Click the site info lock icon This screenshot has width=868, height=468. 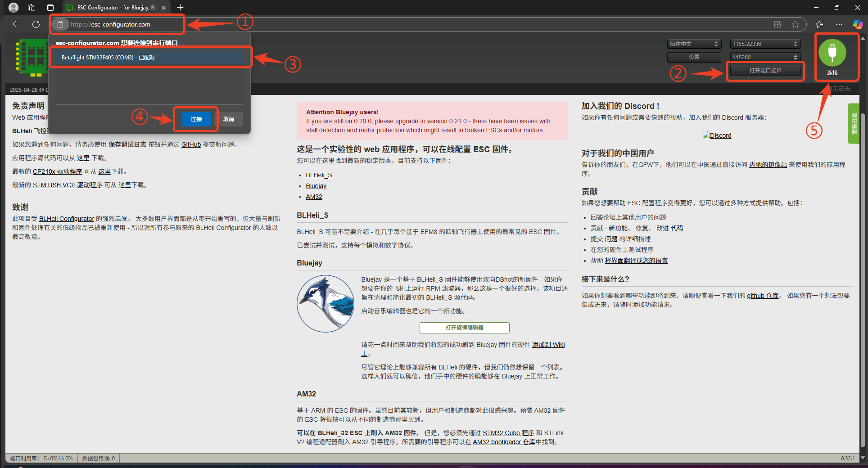(x=60, y=24)
